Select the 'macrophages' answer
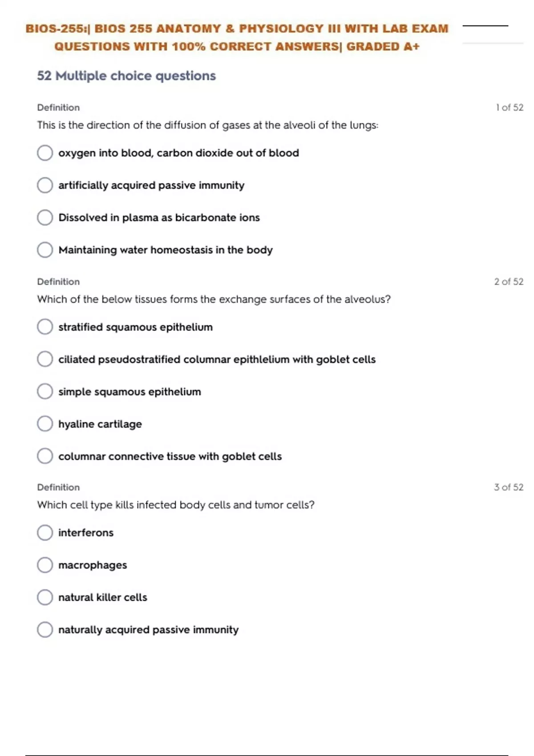Viewport: 534px width, 756px height. [x=45, y=565]
